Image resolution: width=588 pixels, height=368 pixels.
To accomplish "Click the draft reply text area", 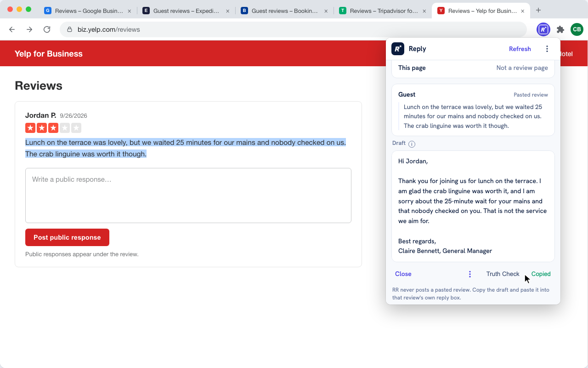I will (x=473, y=207).
